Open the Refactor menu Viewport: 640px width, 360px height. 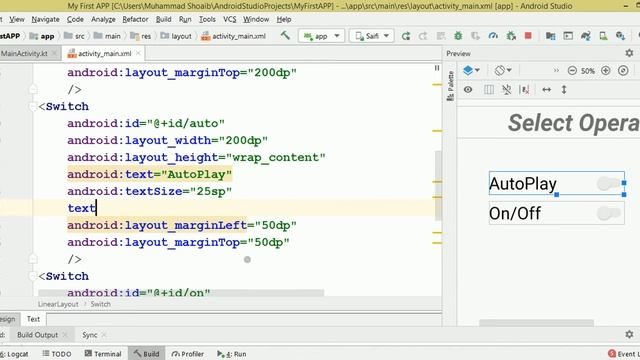pyautogui.click(x=135, y=19)
